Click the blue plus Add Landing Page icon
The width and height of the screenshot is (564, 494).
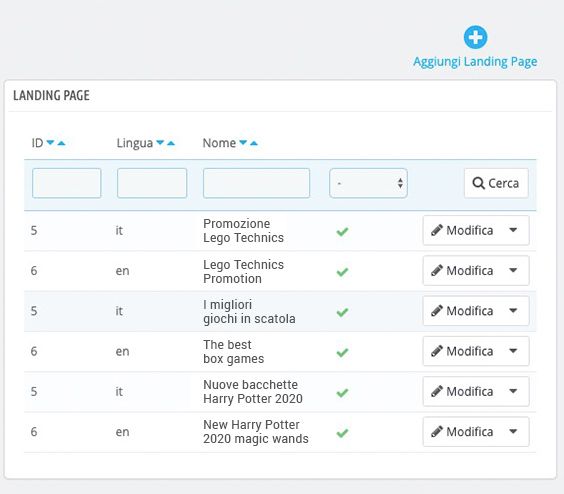pyautogui.click(x=475, y=37)
